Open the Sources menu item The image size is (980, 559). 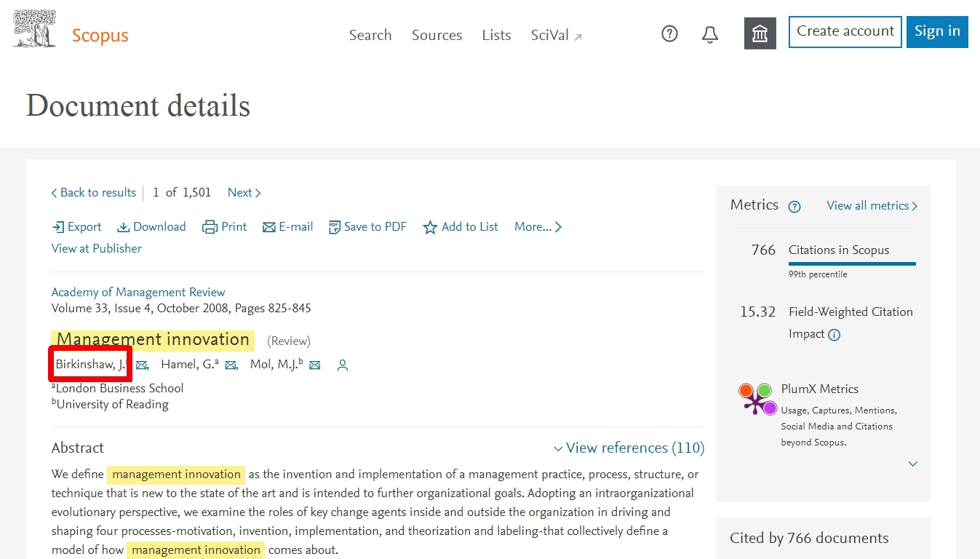coord(437,35)
